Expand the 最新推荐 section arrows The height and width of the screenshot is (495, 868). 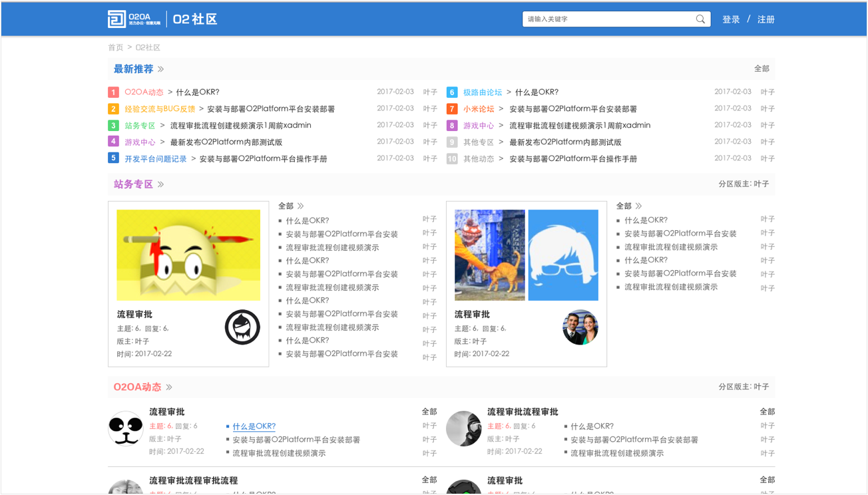[161, 69]
